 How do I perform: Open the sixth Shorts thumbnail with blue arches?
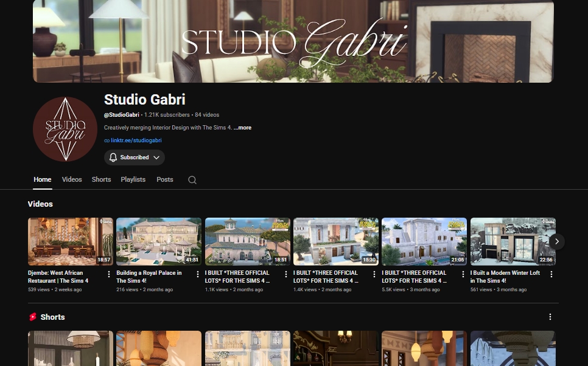(513, 348)
